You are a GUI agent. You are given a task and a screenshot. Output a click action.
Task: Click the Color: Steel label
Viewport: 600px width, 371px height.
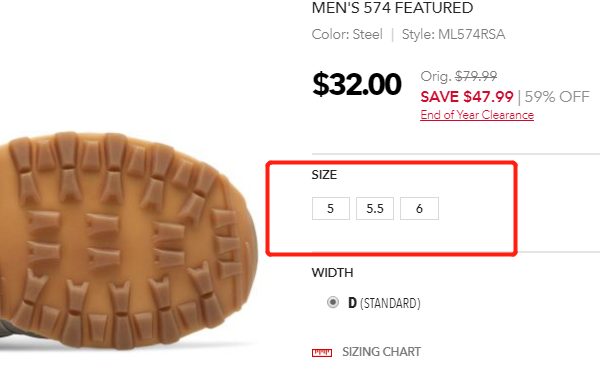[347, 34]
